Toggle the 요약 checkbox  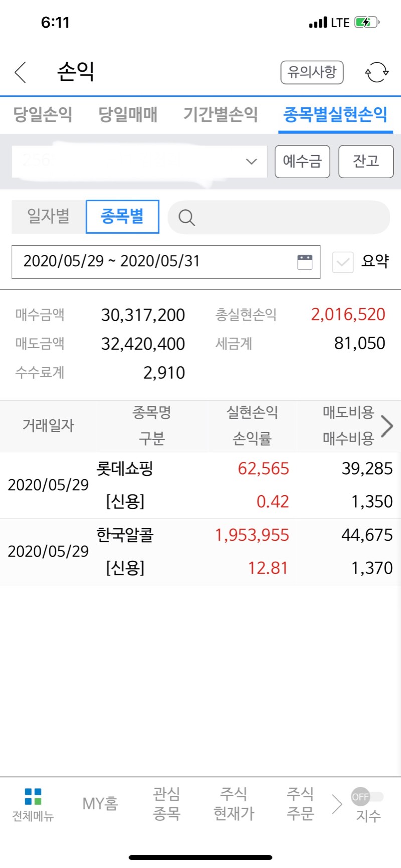click(x=343, y=262)
